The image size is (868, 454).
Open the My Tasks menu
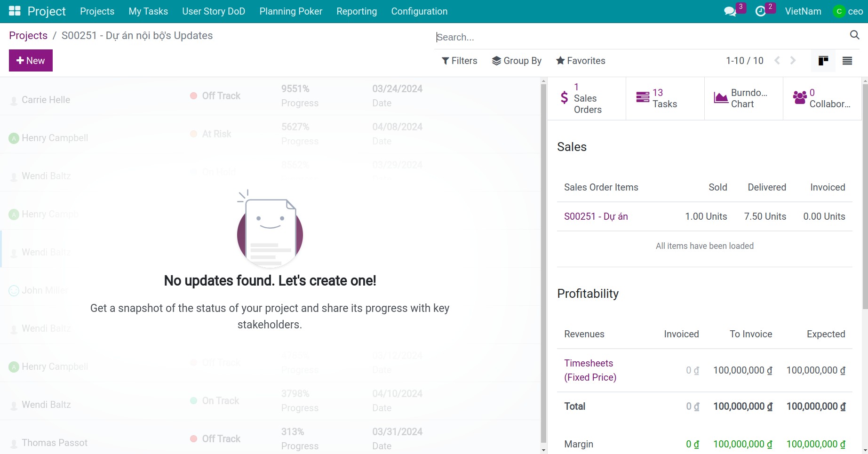148,11
